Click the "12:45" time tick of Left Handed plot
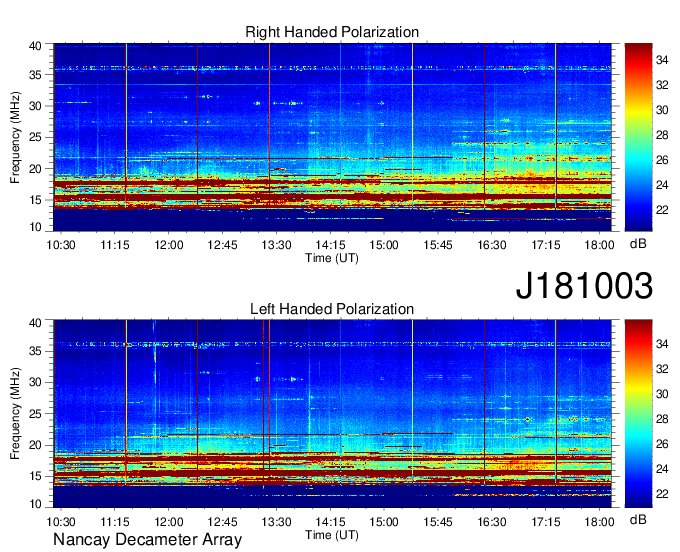The height and width of the screenshot is (552, 680). [x=222, y=522]
